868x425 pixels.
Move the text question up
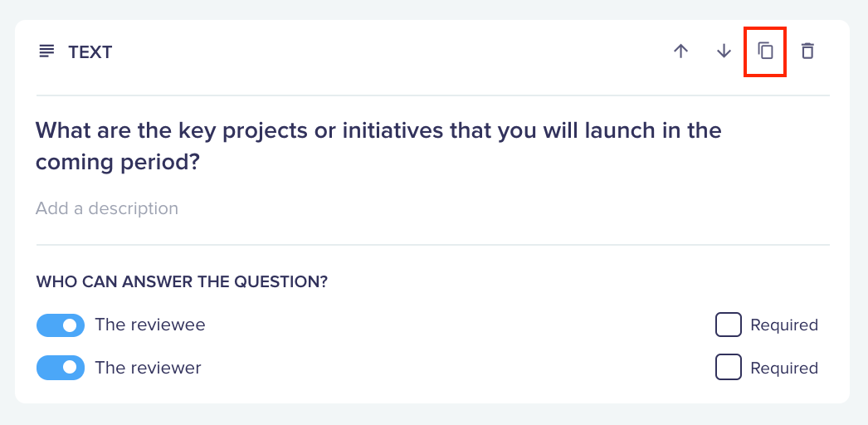click(x=681, y=51)
